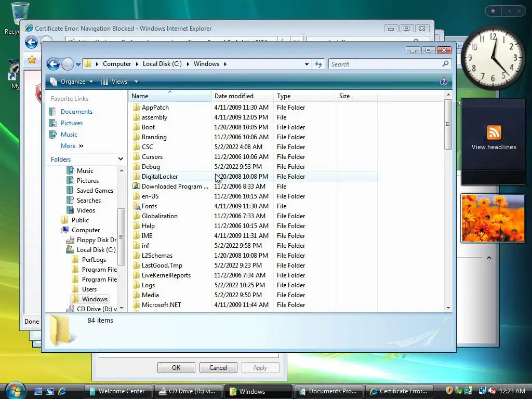
Task: Select Users in folder tree
Action: coord(89,289)
